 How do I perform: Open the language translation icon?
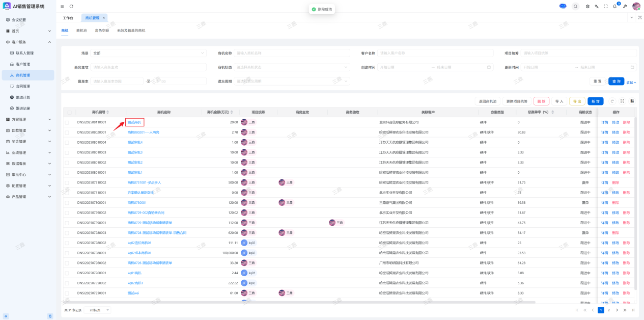(596, 6)
